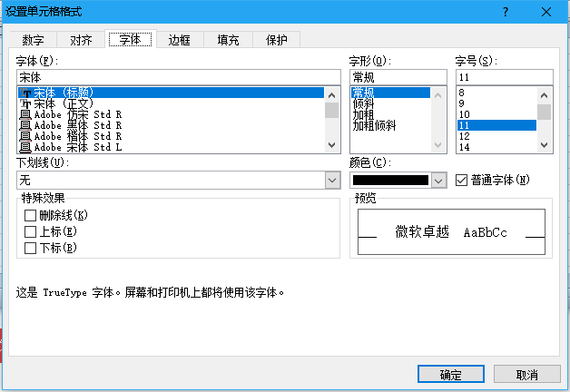Click font list scroll down arrow
The height and width of the screenshot is (392, 570).
point(331,145)
